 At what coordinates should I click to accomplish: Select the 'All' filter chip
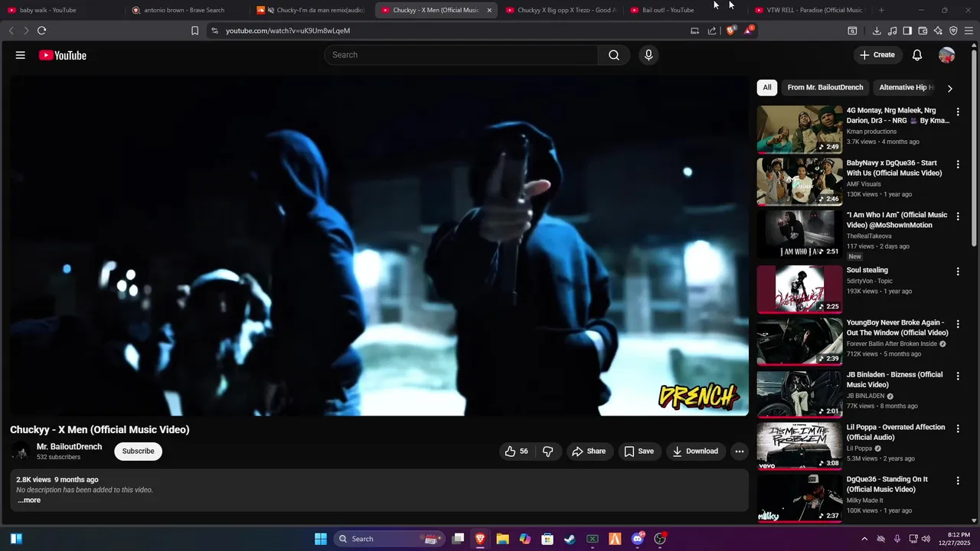[x=767, y=87]
